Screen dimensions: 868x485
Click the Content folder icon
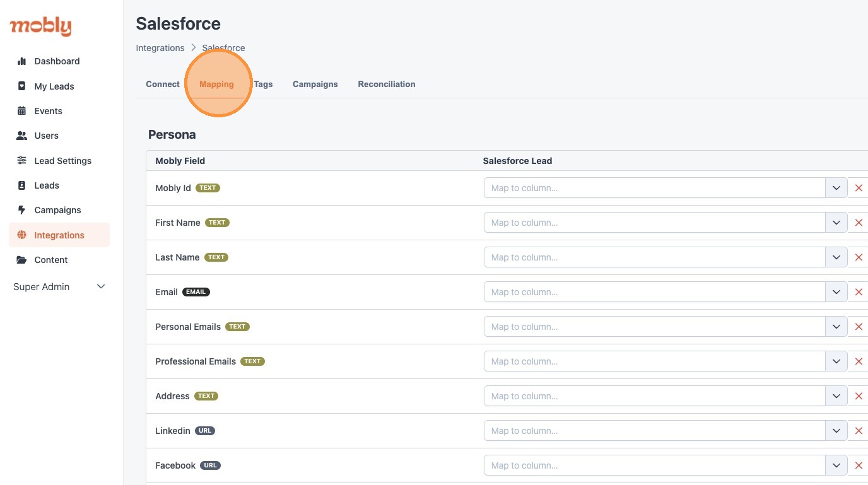(x=21, y=260)
